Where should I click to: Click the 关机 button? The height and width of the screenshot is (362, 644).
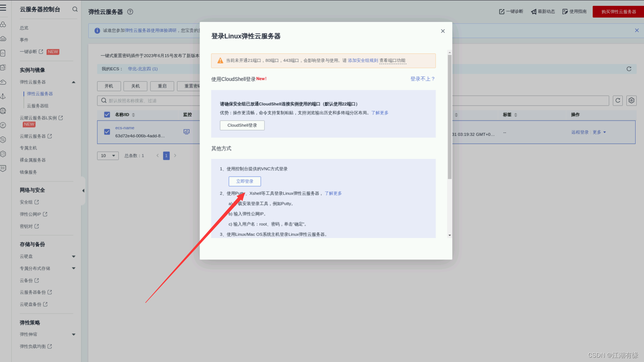(136, 86)
